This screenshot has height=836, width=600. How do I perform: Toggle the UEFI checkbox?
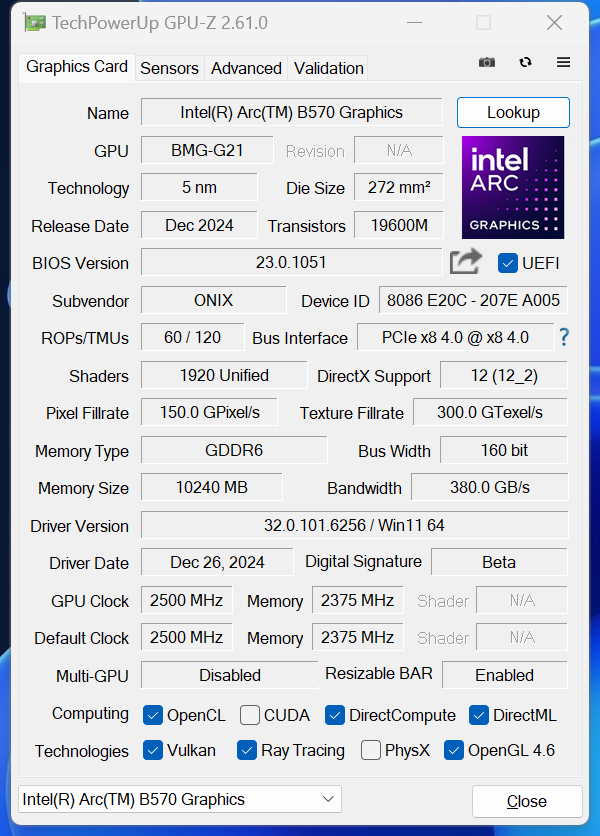tap(508, 263)
